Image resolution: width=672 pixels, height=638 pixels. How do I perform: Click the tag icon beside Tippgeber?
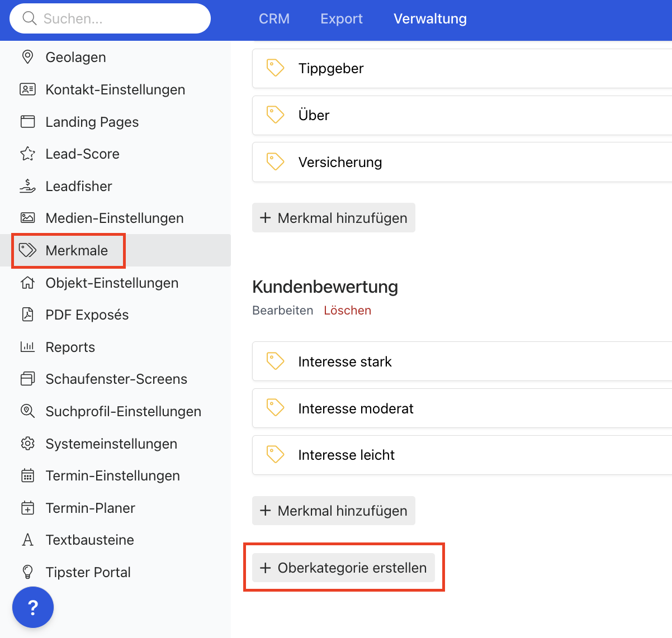tap(275, 68)
